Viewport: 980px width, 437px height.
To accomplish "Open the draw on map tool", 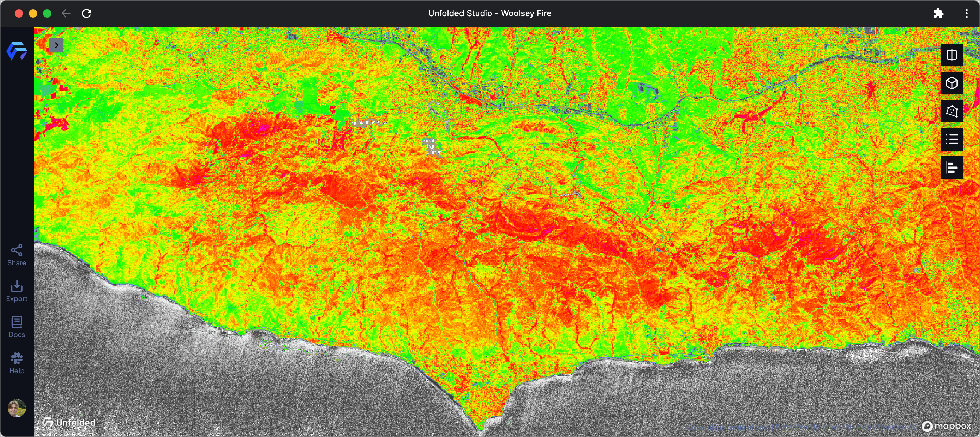I will click(952, 111).
